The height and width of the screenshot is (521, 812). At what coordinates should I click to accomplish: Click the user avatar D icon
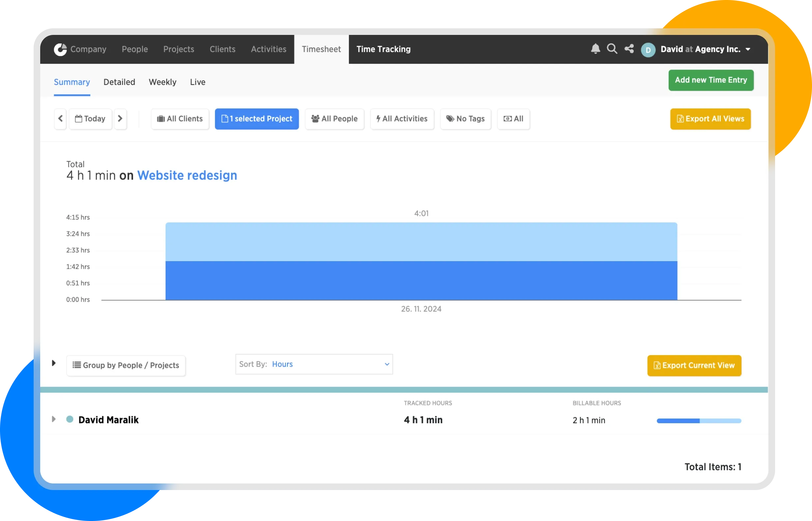tap(648, 50)
